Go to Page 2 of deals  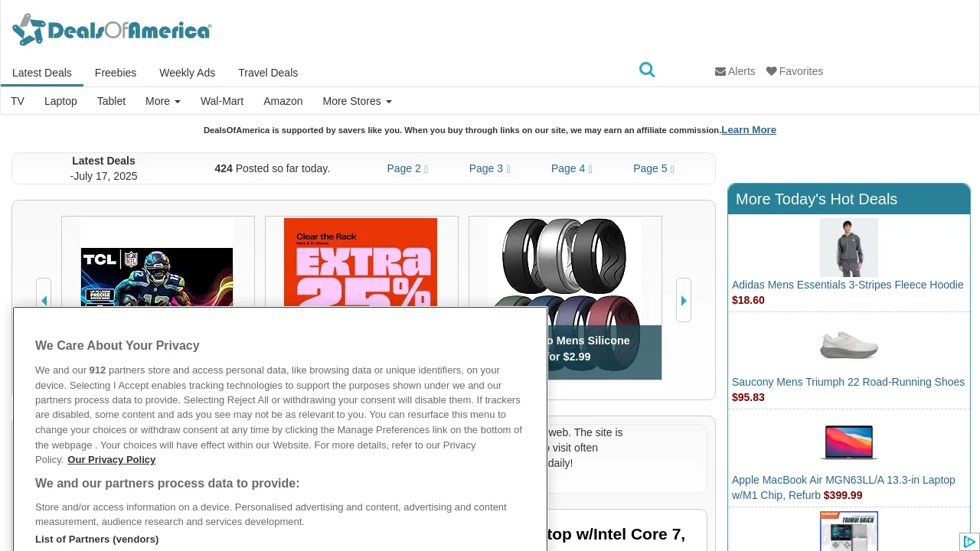407,168
